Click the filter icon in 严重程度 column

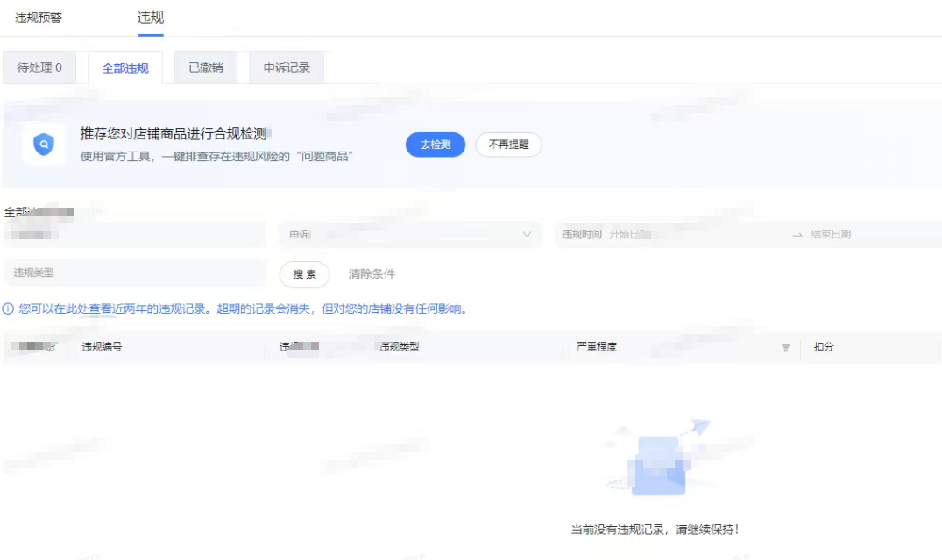pos(786,348)
